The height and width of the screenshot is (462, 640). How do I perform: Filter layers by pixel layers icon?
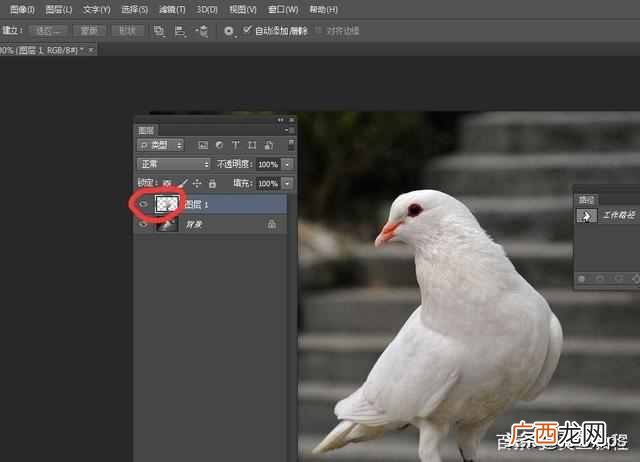tap(203, 145)
